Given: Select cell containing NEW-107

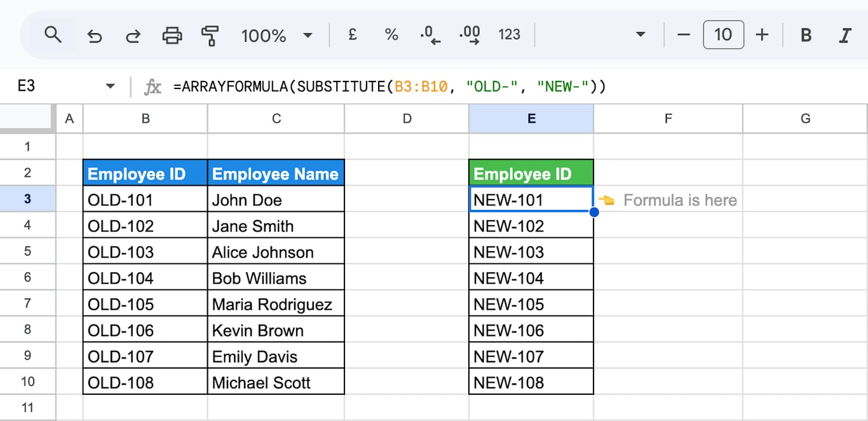Looking at the screenshot, I should coord(531,355).
